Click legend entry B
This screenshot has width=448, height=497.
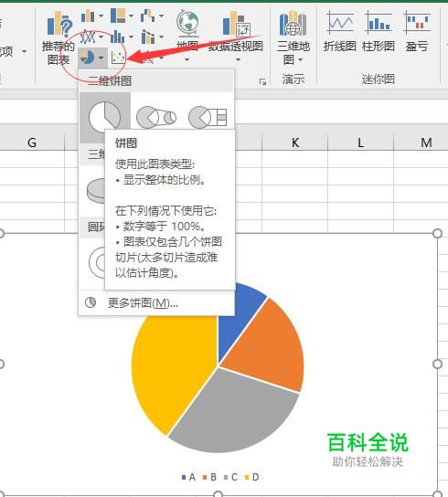click(x=210, y=477)
